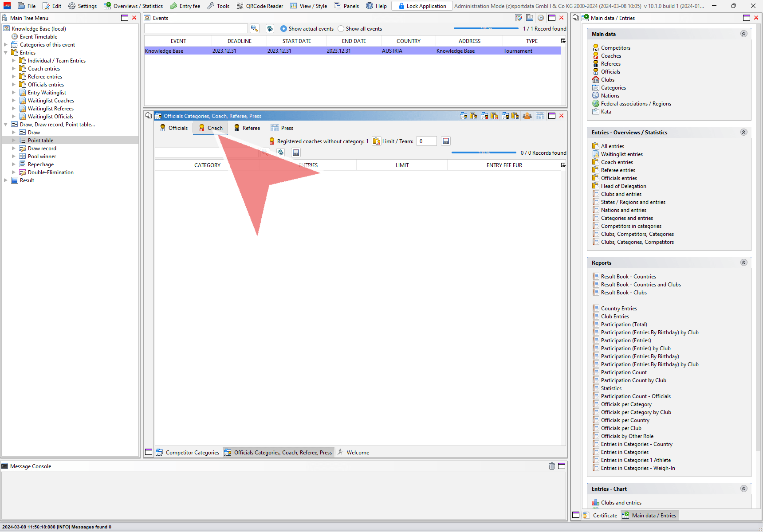This screenshot has width=763, height=532.
Task: Refresh the Events list
Action: click(x=270, y=28)
